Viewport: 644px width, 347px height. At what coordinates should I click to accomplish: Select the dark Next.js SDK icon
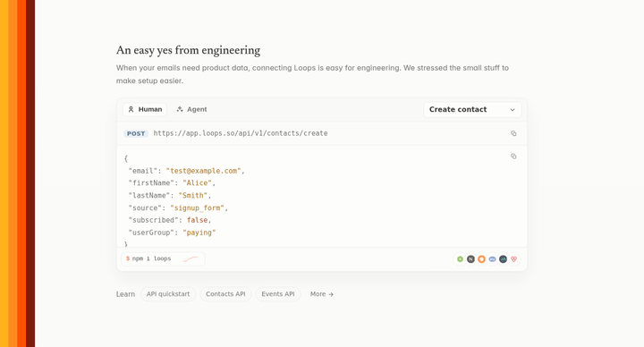(470, 259)
